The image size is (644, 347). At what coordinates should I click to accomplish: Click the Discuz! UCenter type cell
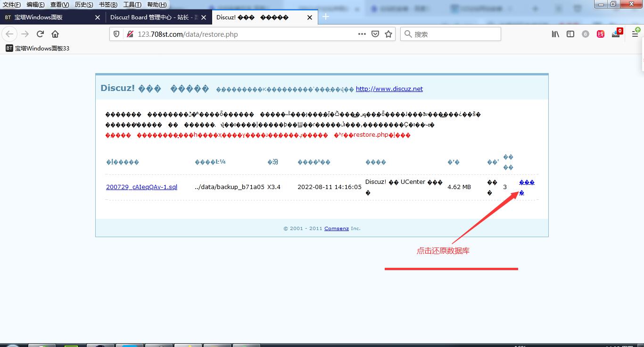(x=404, y=187)
